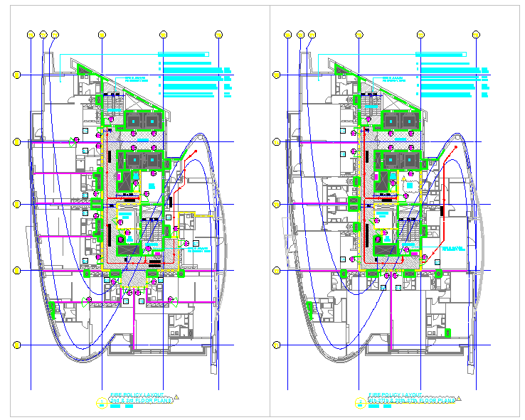Click the leftmost column grid bubble on left plan
The width and height of the screenshot is (525, 420).
coord(31,34)
